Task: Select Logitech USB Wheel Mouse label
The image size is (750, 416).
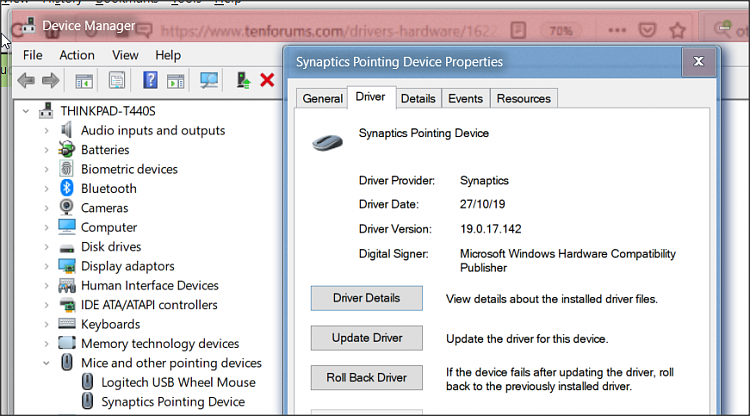Action: 178,382
